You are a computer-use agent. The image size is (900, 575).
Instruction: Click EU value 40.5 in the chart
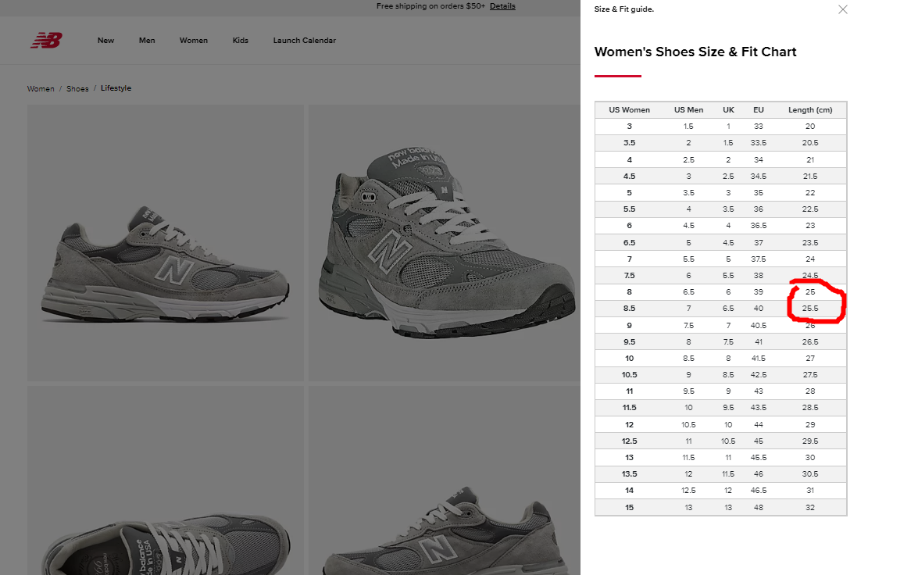758,325
